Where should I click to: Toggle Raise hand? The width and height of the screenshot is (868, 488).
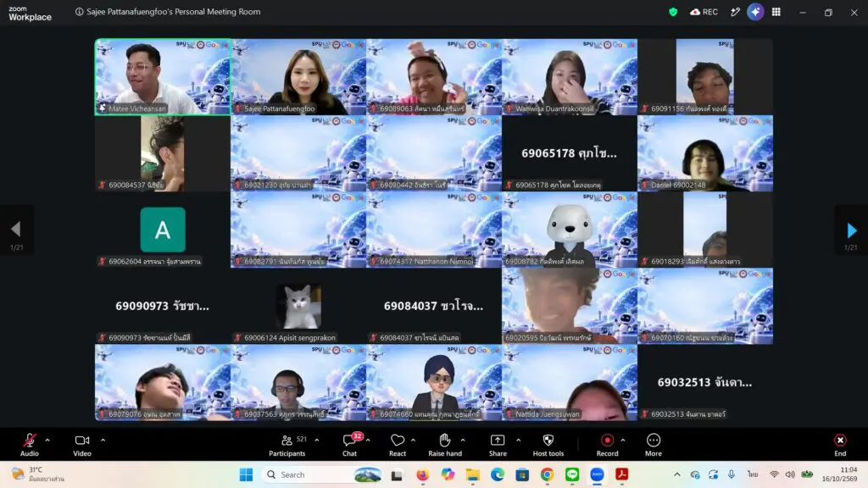[445, 445]
